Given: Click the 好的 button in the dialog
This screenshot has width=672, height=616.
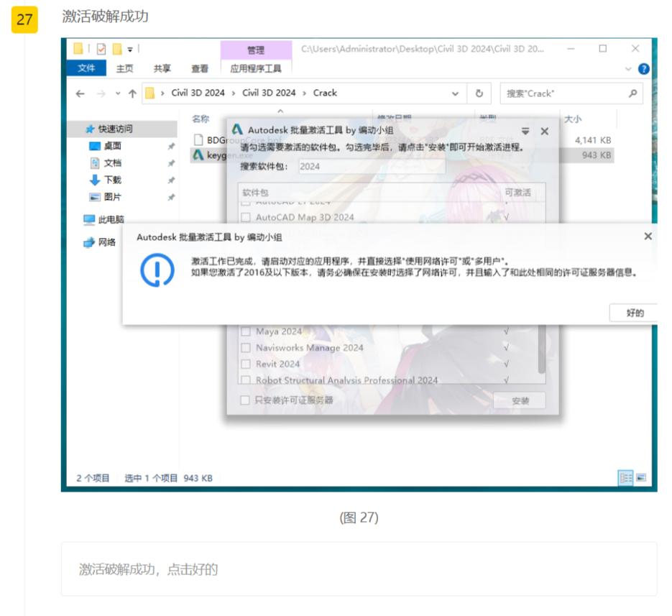Looking at the screenshot, I should 635,313.
